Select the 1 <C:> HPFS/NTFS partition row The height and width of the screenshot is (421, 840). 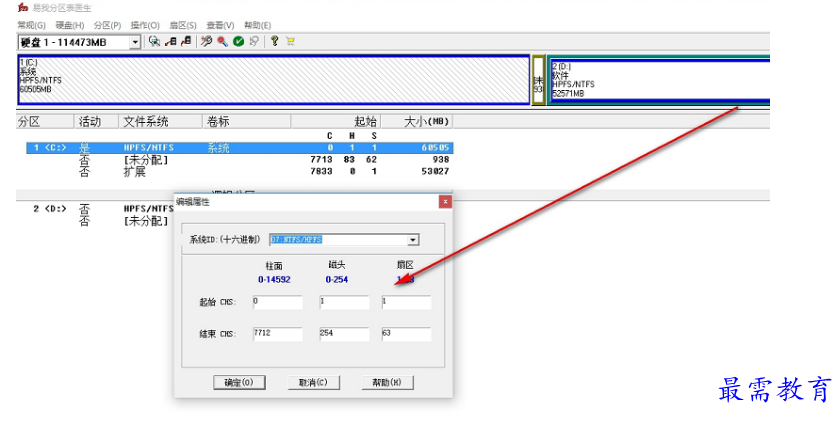(240, 148)
